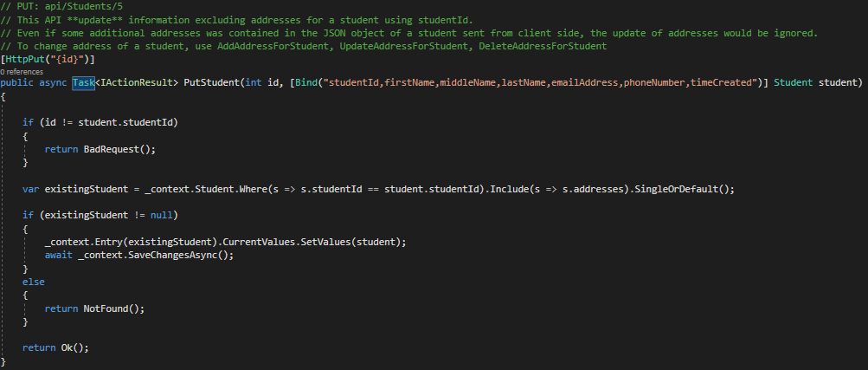Select middleName in the Bind string
This screenshot has height=370, width=868.
tap(468, 82)
